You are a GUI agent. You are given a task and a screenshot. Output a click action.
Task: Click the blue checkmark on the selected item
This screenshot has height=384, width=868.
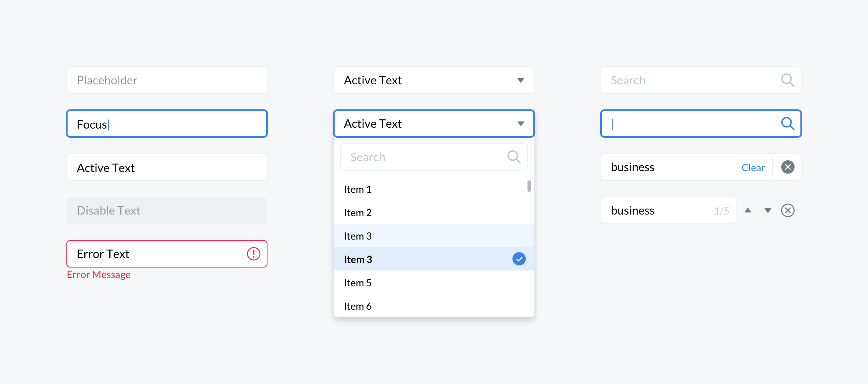(519, 259)
